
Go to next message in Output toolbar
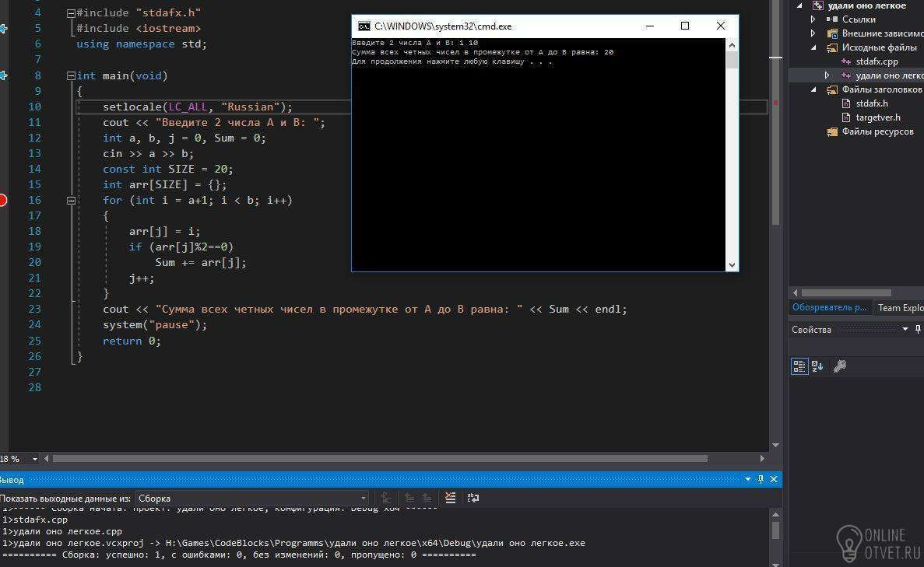427,498
